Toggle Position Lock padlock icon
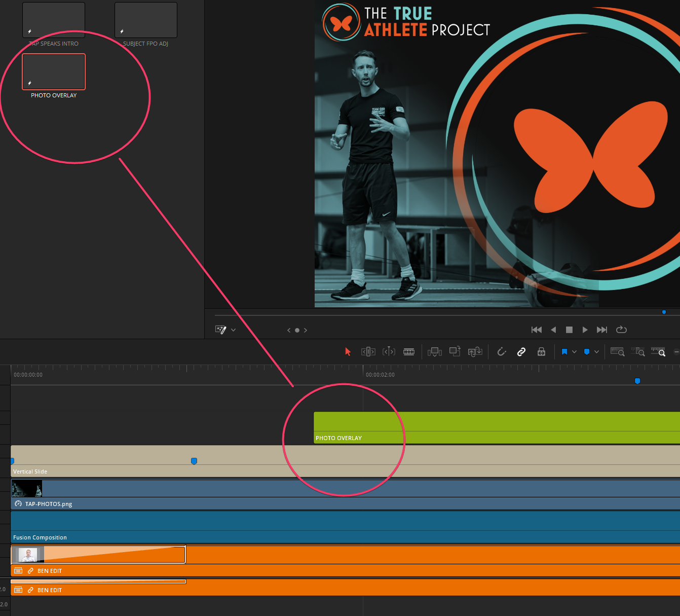This screenshot has width=680, height=616. click(x=541, y=351)
